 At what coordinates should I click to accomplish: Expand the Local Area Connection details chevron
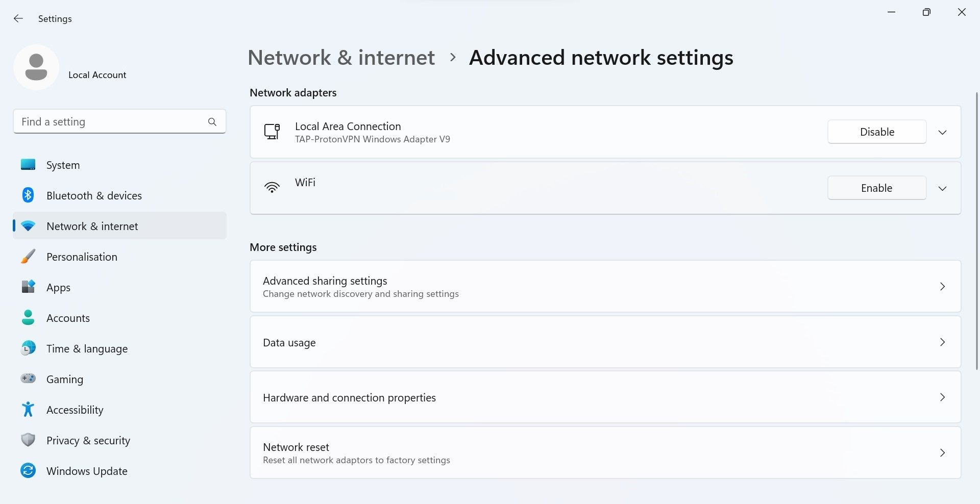coord(942,133)
